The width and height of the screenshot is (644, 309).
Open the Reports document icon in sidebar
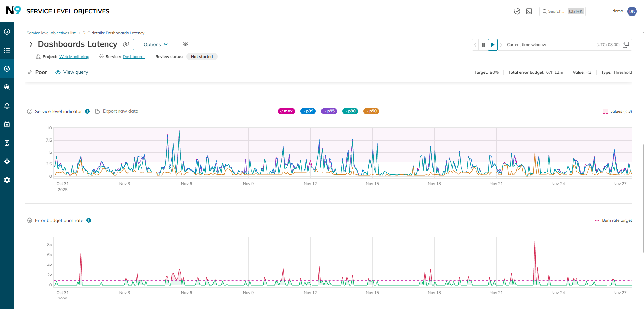coord(7,143)
